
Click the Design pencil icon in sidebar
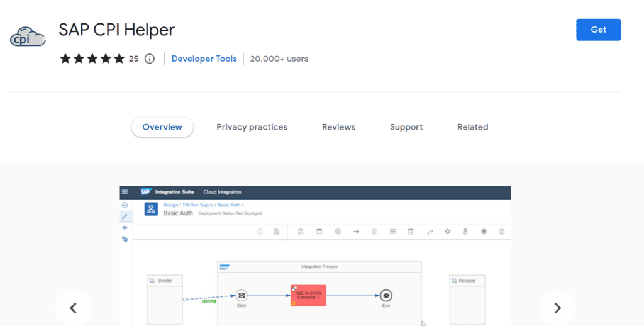coord(125,216)
